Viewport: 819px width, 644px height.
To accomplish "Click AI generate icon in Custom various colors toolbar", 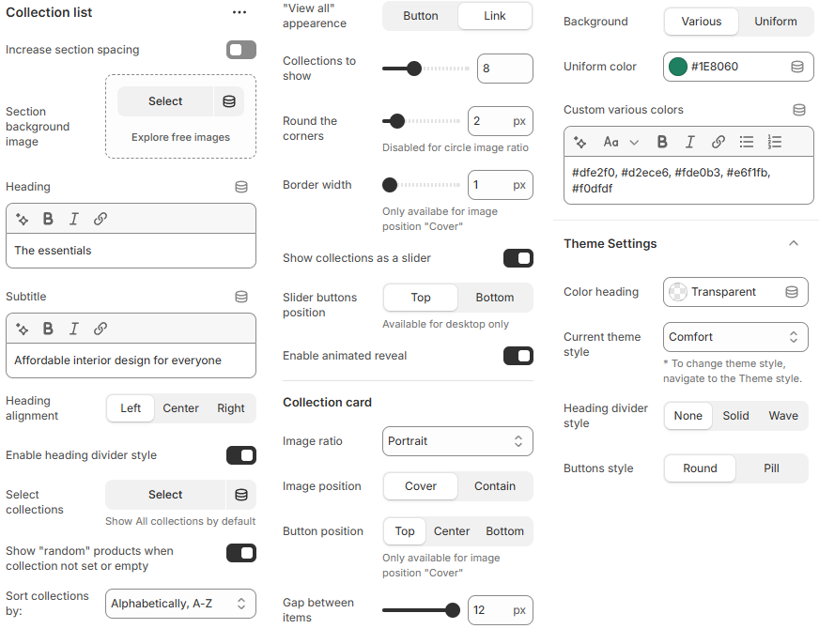I will click(x=579, y=142).
